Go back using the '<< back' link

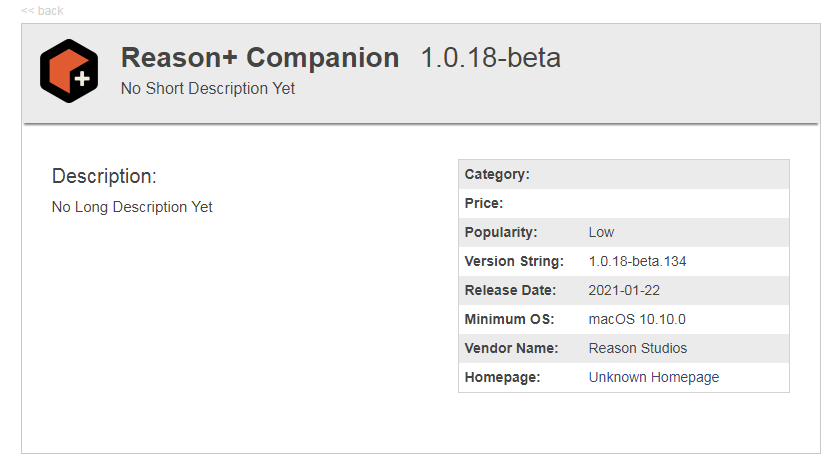[x=42, y=11]
